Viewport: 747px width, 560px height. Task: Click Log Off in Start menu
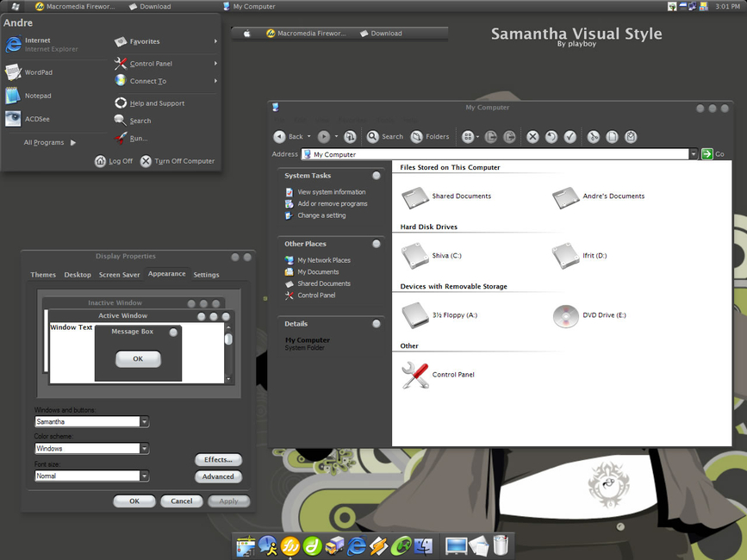pyautogui.click(x=114, y=161)
